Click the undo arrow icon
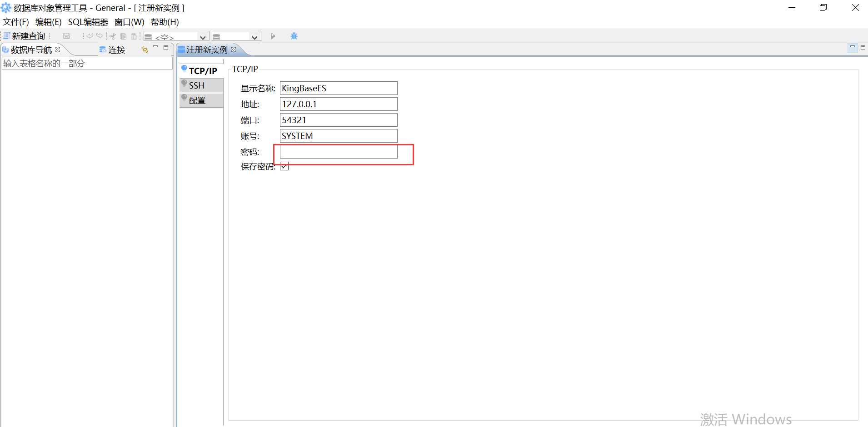Screen dimensions: 868x427 90,36
